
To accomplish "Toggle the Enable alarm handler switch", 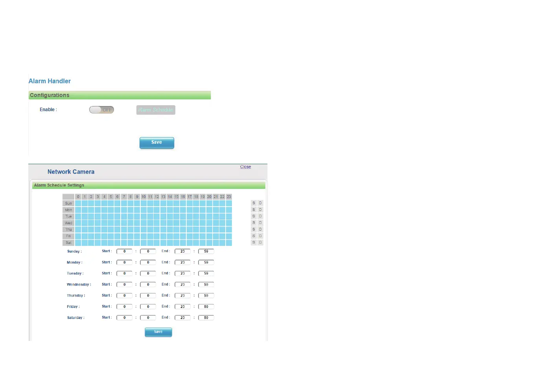I will [101, 110].
